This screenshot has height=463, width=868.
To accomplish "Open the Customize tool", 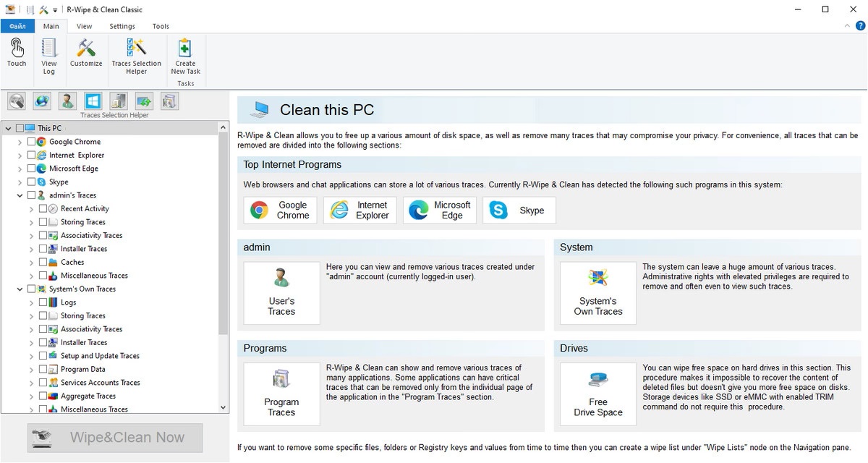I will [86, 54].
